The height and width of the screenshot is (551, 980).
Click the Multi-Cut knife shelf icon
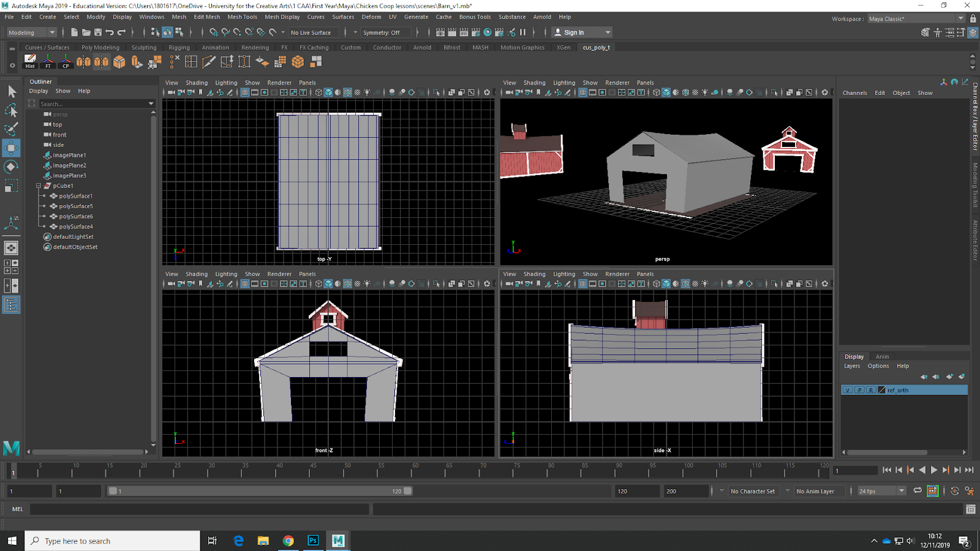[209, 62]
